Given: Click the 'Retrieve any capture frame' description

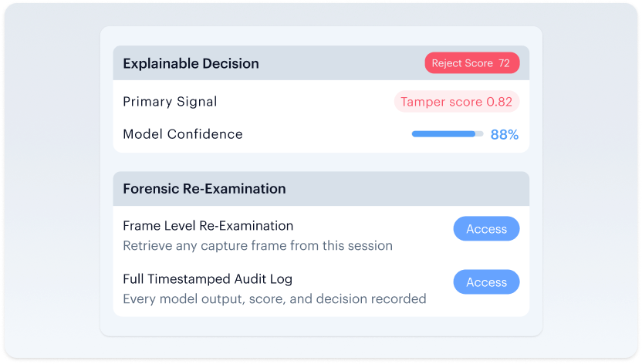Looking at the screenshot, I should (258, 245).
